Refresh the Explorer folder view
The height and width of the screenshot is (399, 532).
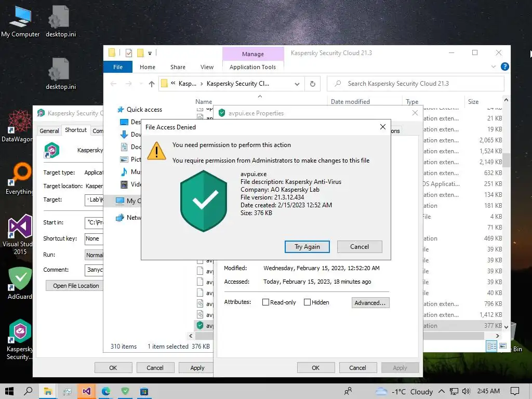point(312,84)
